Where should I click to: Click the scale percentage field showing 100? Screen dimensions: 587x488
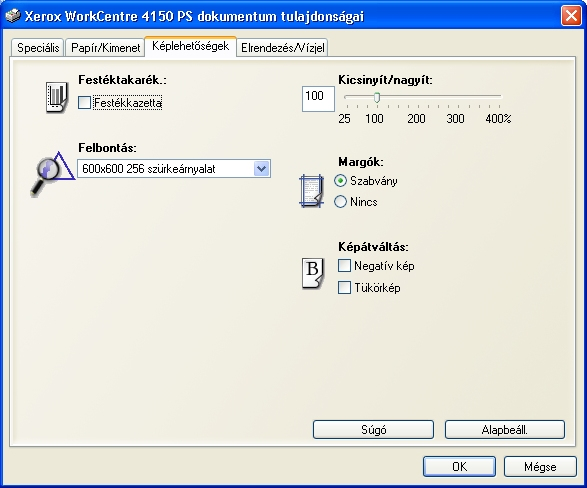[x=318, y=99]
